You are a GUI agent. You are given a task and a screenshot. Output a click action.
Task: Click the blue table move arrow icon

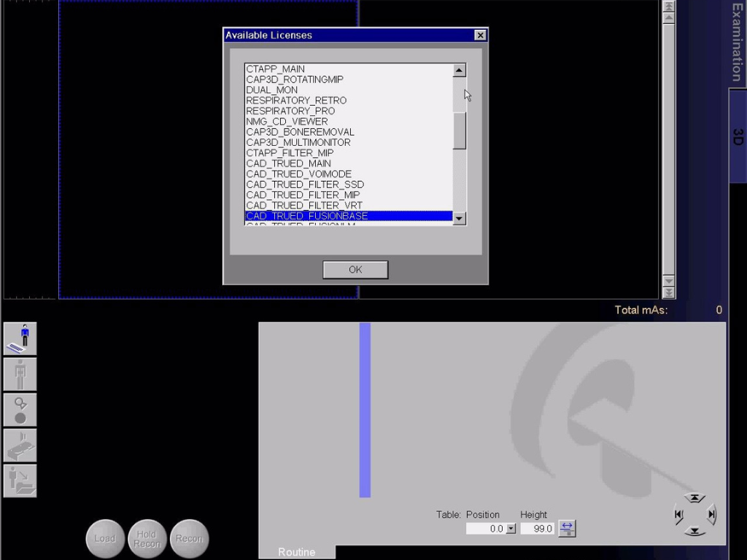567,529
